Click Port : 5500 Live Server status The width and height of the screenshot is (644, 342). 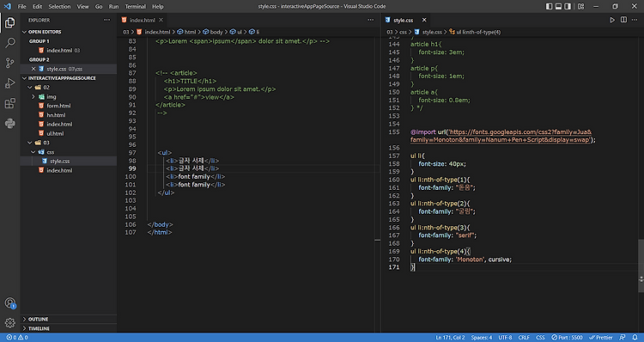click(x=568, y=338)
